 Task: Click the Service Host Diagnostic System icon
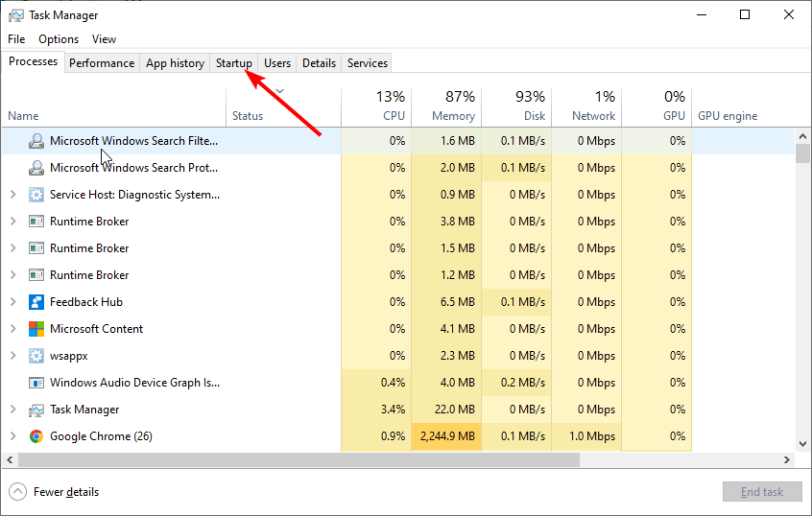click(x=36, y=195)
